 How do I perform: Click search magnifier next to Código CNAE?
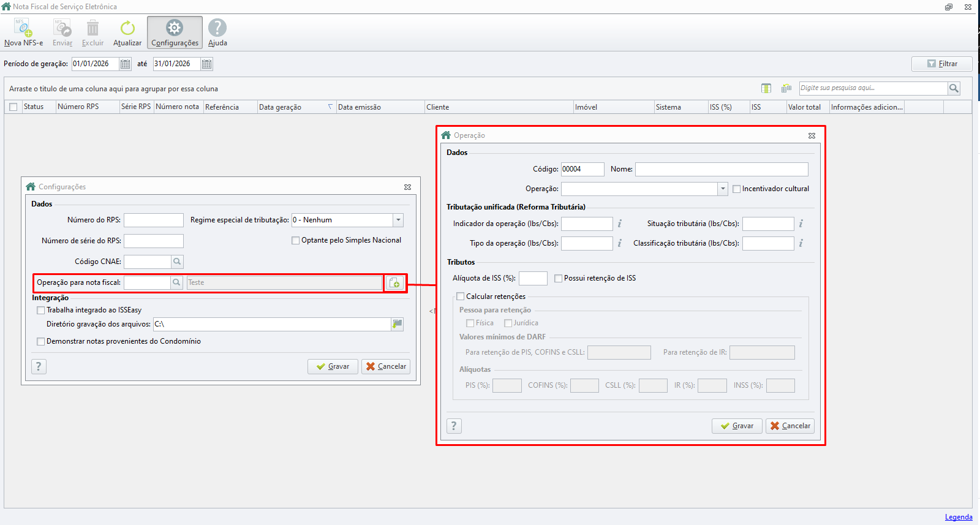click(x=177, y=262)
